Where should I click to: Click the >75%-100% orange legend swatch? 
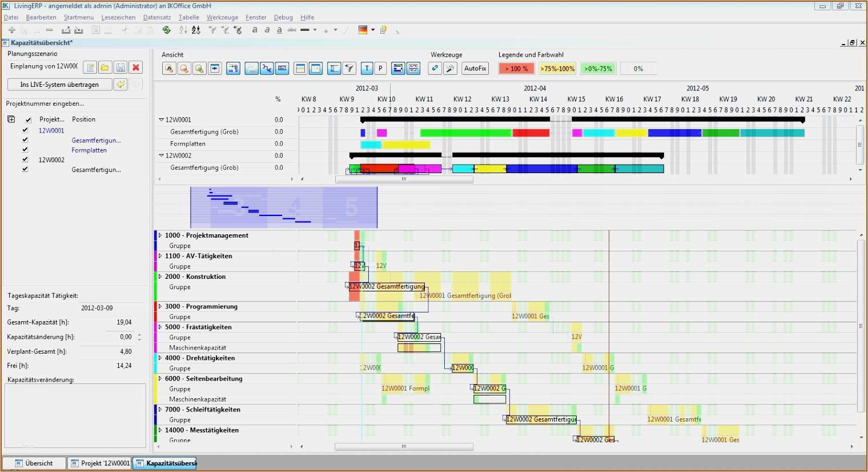[556, 68]
